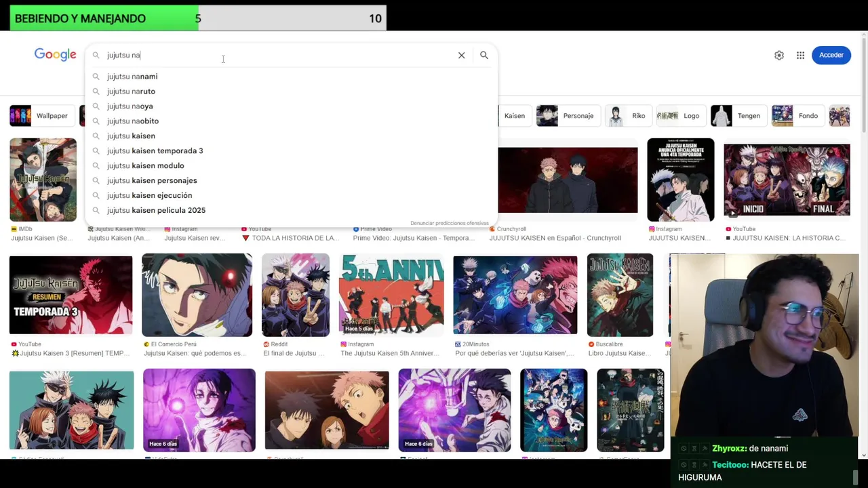Open Google settings gear icon
This screenshot has width=868, height=488.
coord(779,56)
